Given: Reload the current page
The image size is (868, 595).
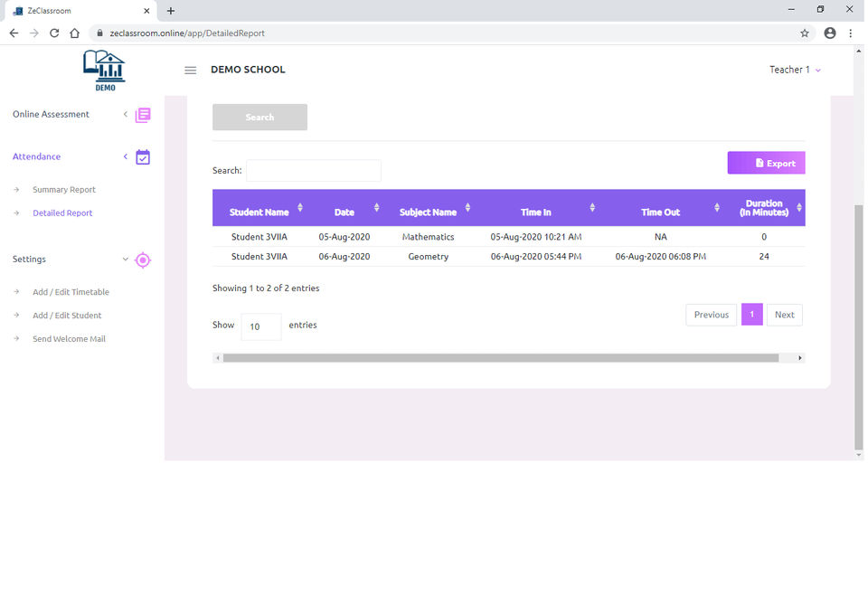Looking at the screenshot, I should 54,33.
